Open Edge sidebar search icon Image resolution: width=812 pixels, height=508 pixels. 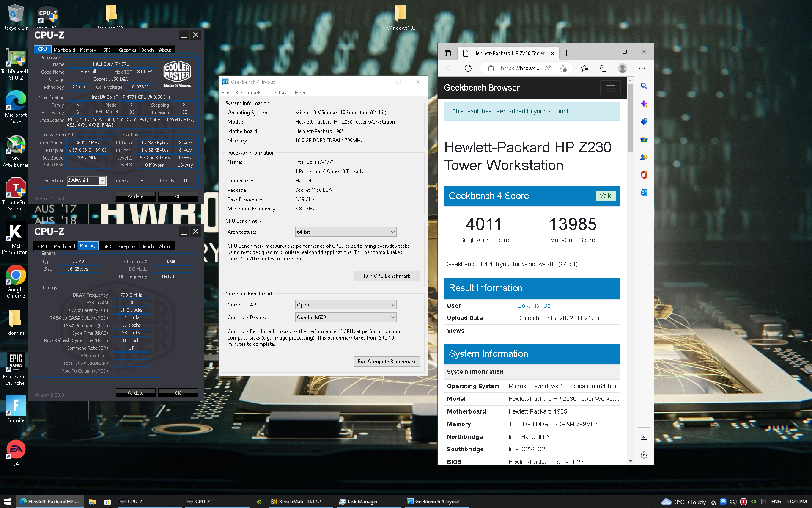[644, 86]
